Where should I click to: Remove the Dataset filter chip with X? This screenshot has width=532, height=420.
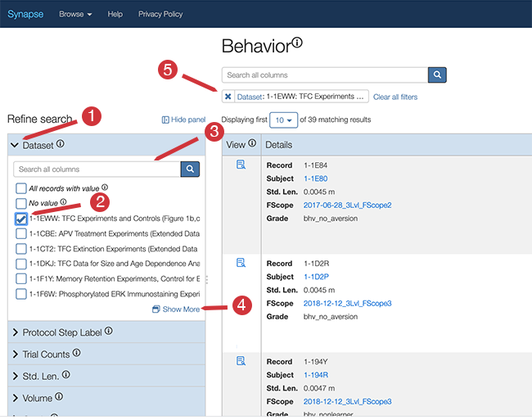(x=228, y=97)
